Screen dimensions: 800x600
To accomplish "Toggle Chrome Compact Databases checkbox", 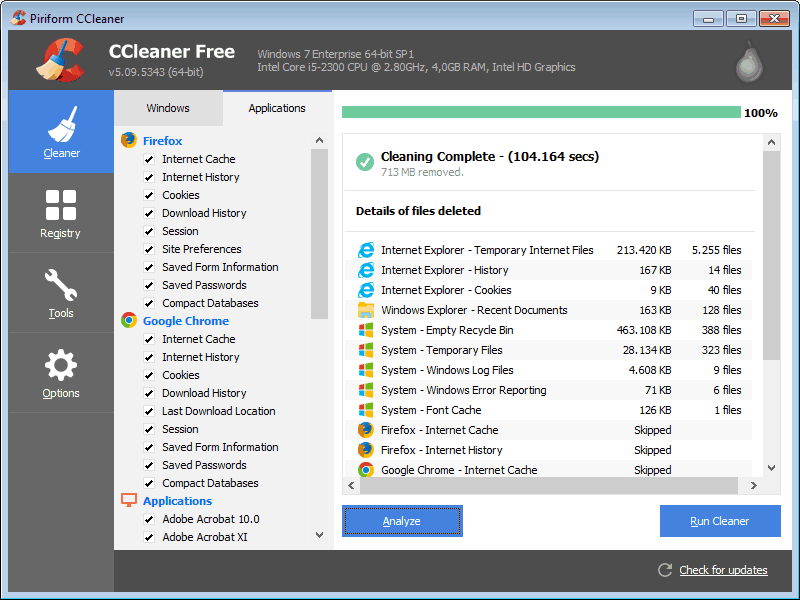I will [x=149, y=483].
